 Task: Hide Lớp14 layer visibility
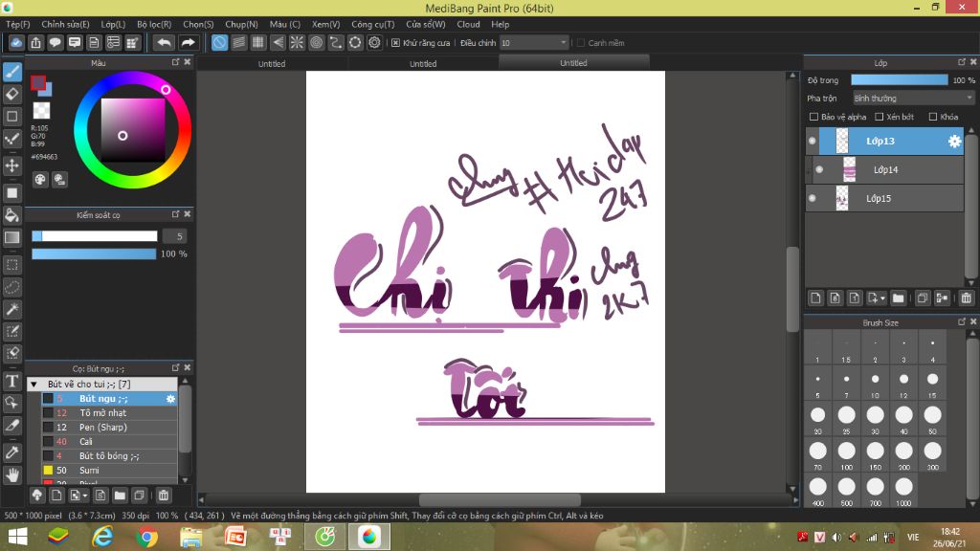[x=819, y=170]
